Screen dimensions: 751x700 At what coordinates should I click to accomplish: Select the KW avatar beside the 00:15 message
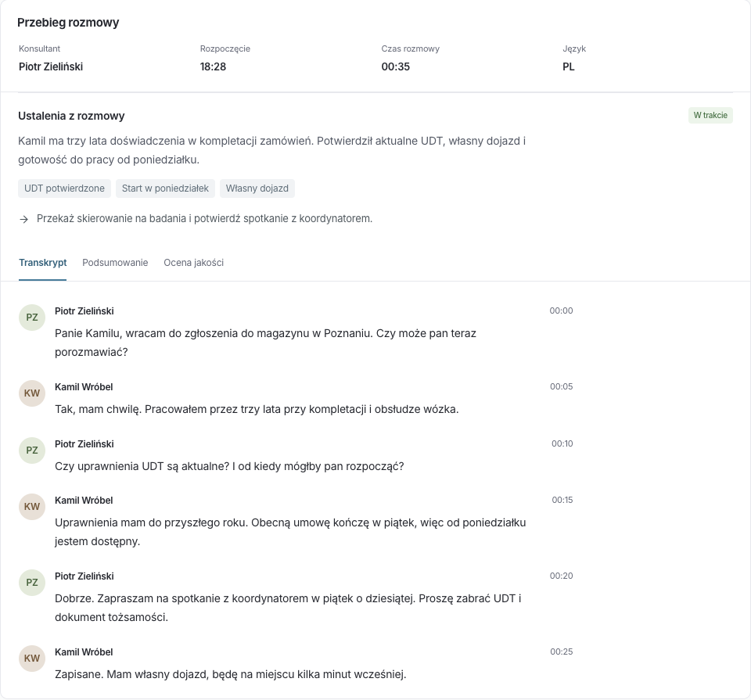point(32,507)
